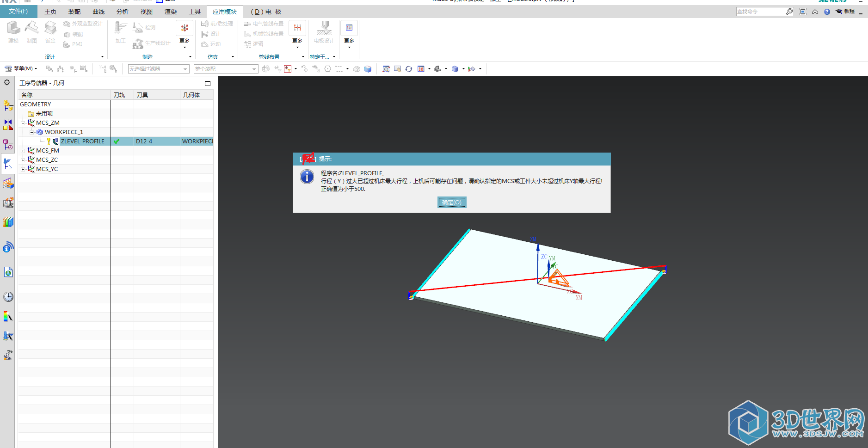The width and height of the screenshot is (868, 448).
Task: Open 更多 dropdown beside 电极设计
Action: 349,35
